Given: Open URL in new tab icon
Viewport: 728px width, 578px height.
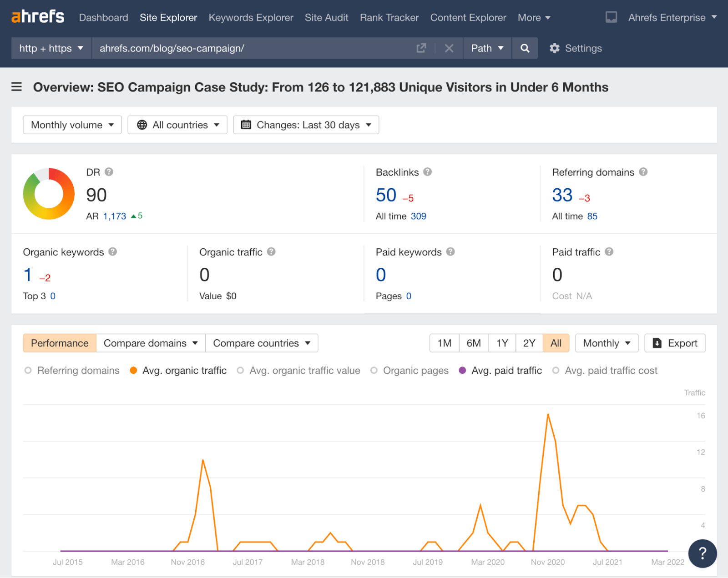Looking at the screenshot, I should [421, 48].
